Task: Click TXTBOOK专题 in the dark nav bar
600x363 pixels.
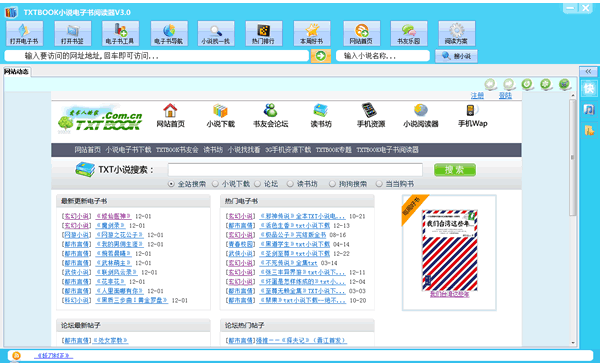Action: click(334, 150)
